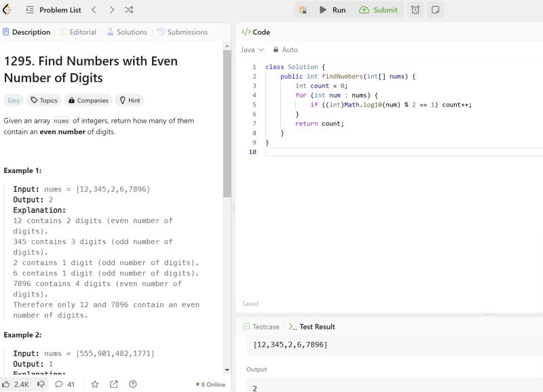
Task: Click the problem title 1295 heading
Action: pyautogui.click(x=91, y=70)
